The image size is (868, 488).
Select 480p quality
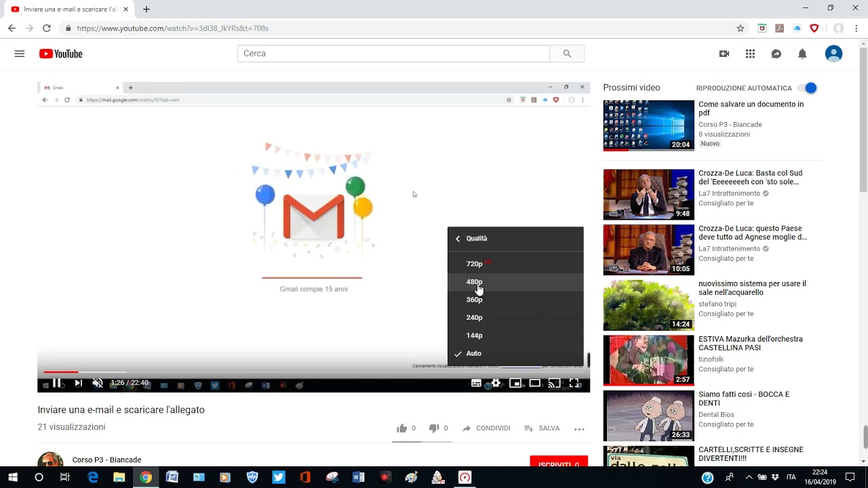tap(515, 282)
